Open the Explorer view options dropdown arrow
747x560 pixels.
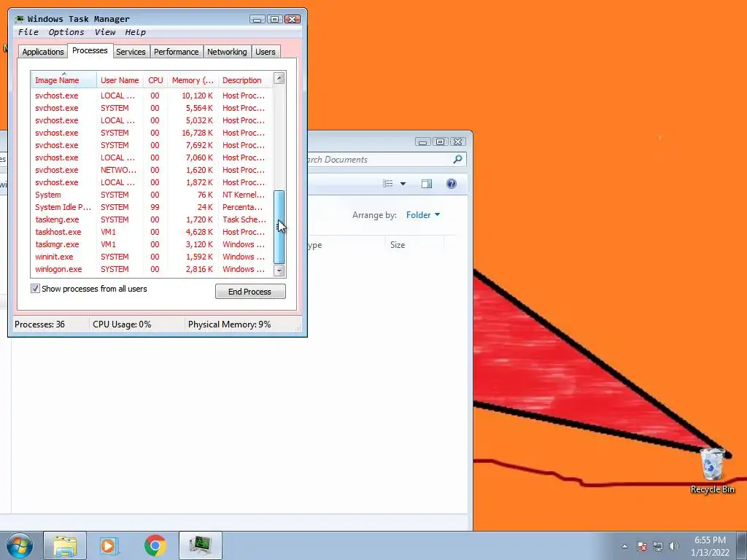[403, 184]
